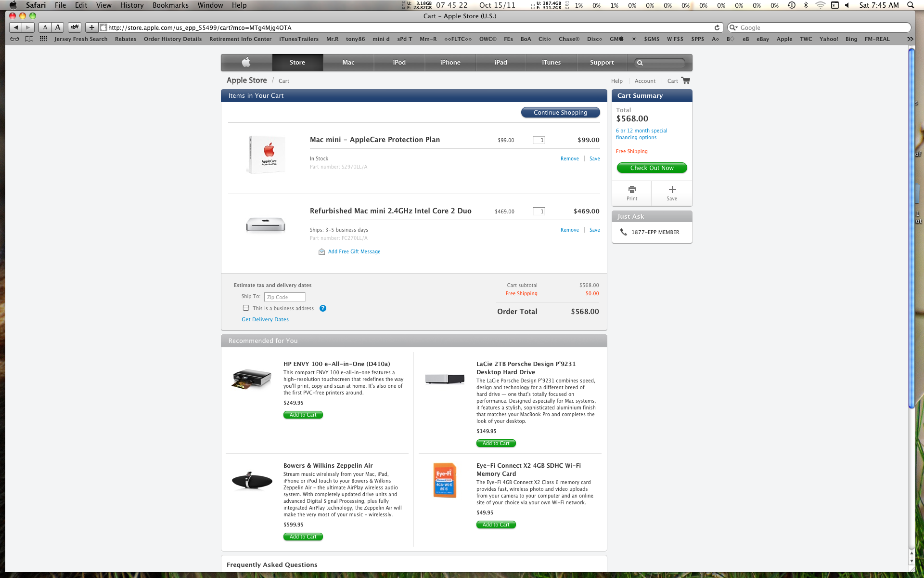
Task: Click Get Delivery Dates link
Action: [x=265, y=320]
